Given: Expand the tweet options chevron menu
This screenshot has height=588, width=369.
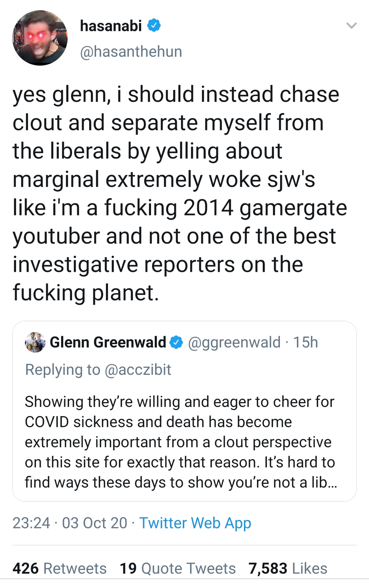Looking at the screenshot, I should [351, 25].
